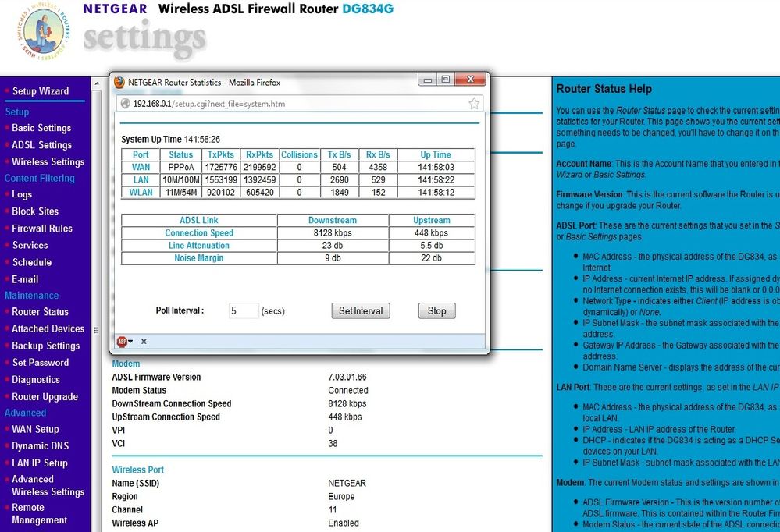Open WAN Setup page
Image resolution: width=780 pixels, height=532 pixels.
point(35,429)
